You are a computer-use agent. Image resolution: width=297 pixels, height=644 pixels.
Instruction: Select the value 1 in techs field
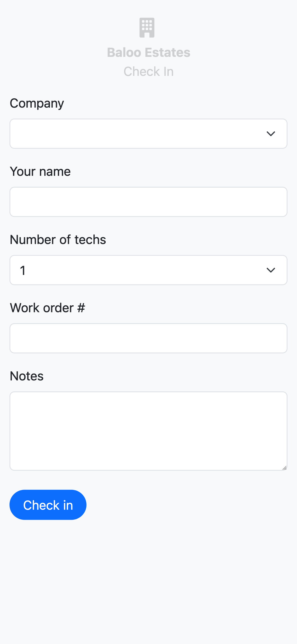(x=23, y=270)
